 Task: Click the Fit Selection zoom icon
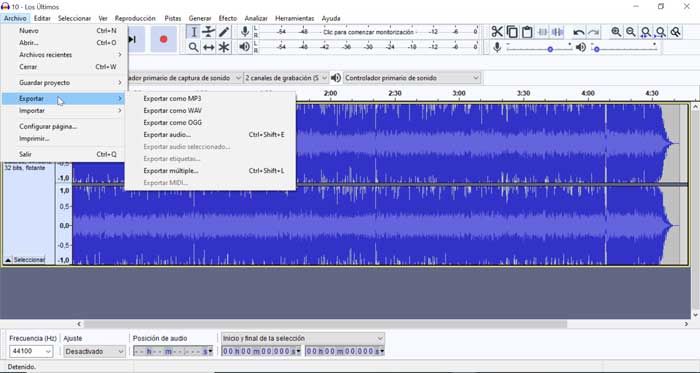(646, 32)
